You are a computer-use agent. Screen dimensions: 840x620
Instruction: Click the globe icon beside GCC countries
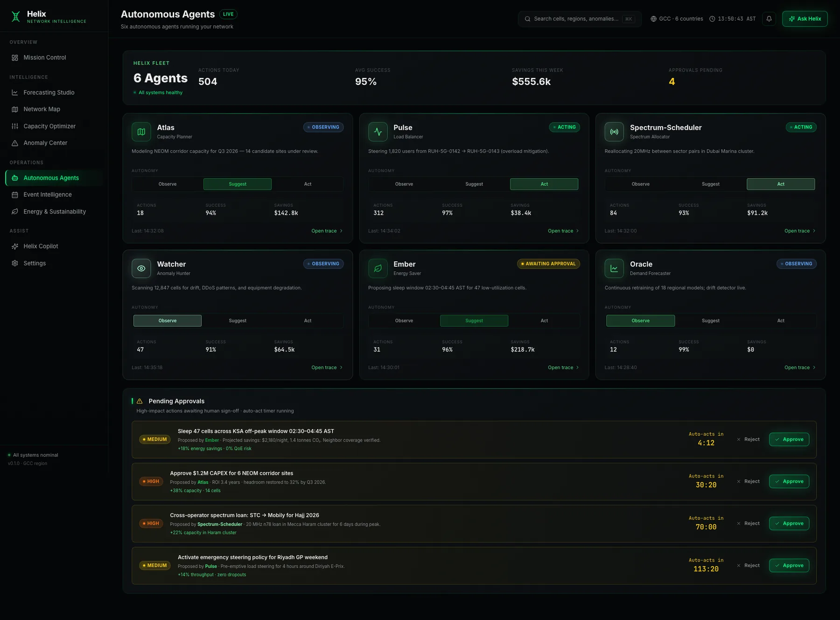pyautogui.click(x=653, y=19)
